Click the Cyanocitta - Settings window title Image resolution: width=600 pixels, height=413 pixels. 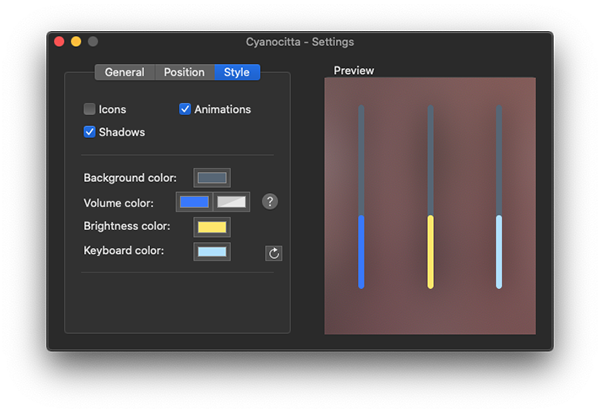coord(300,42)
